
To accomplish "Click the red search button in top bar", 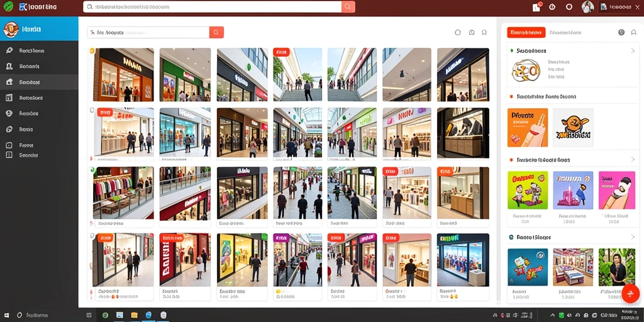I will point(348,7).
